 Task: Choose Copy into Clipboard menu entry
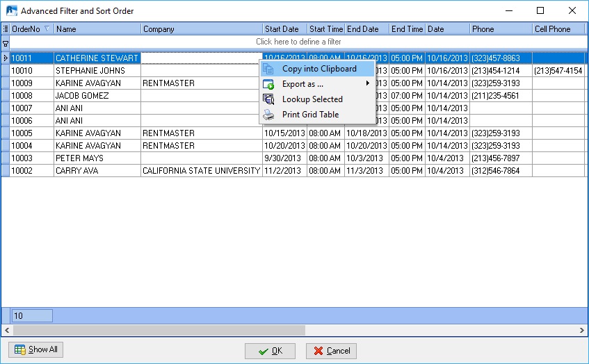coord(319,69)
